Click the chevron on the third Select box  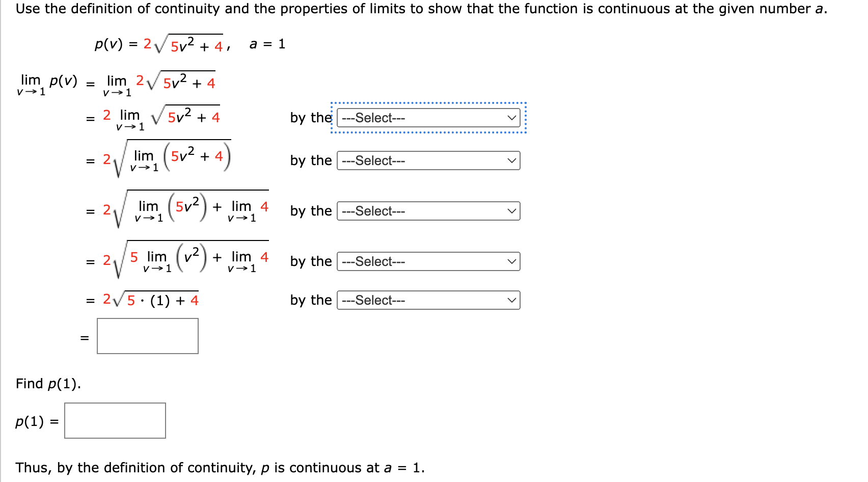tap(511, 211)
